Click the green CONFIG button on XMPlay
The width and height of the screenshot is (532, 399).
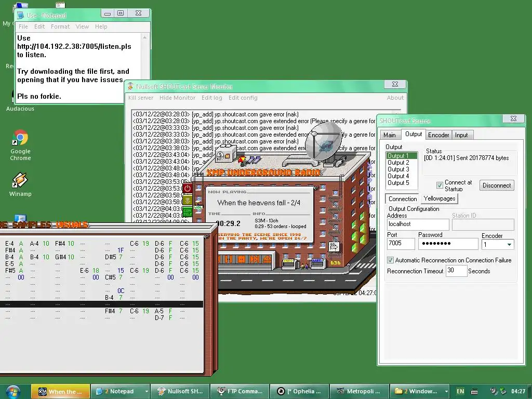pyautogui.click(x=188, y=212)
